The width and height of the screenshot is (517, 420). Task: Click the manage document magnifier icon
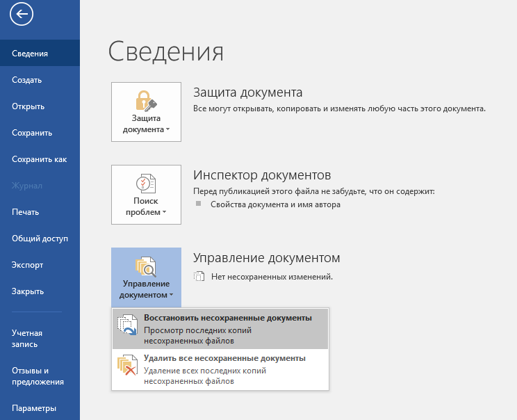pyautogui.click(x=146, y=266)
